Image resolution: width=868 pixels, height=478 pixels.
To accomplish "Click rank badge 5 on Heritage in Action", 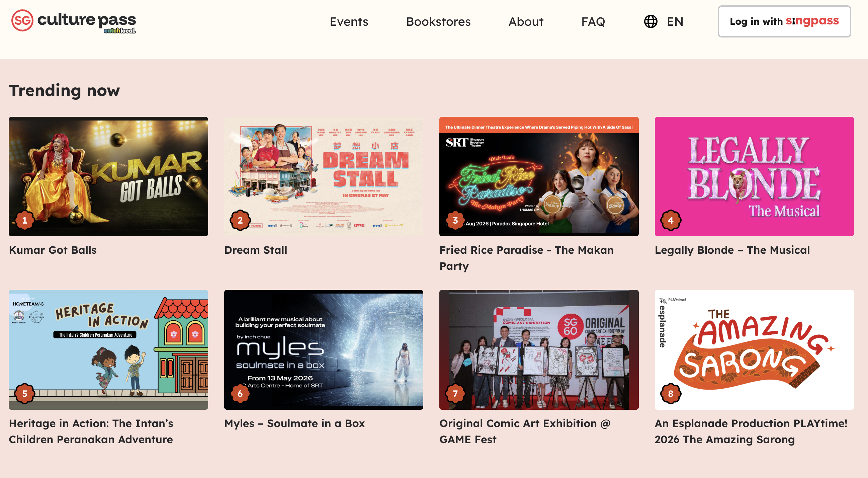I will point(25,394).
